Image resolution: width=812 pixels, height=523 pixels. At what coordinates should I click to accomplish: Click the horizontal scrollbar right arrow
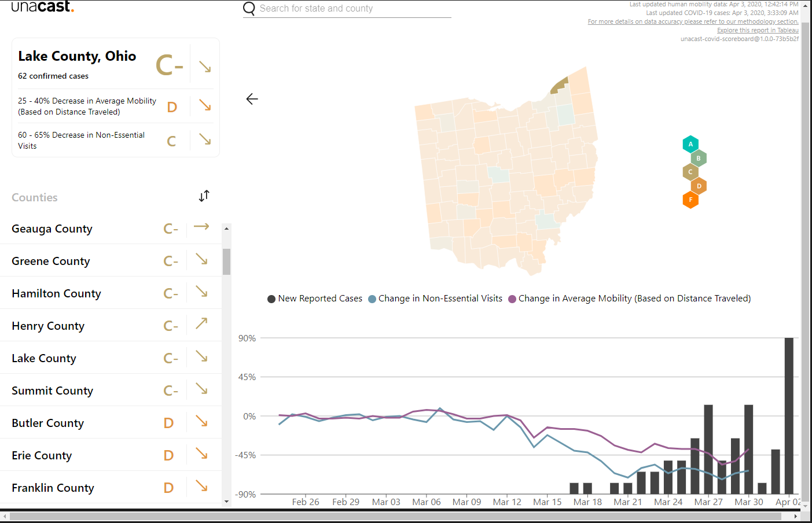(796, 516)
